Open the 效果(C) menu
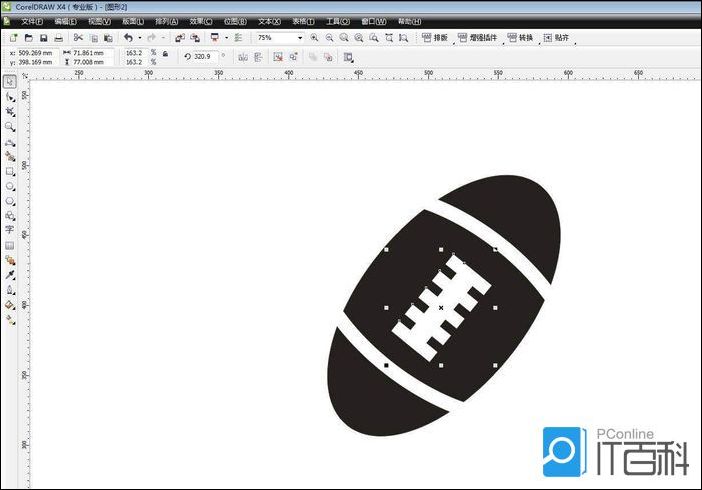Viewport: 702px width, 490px height. [201, 21]
